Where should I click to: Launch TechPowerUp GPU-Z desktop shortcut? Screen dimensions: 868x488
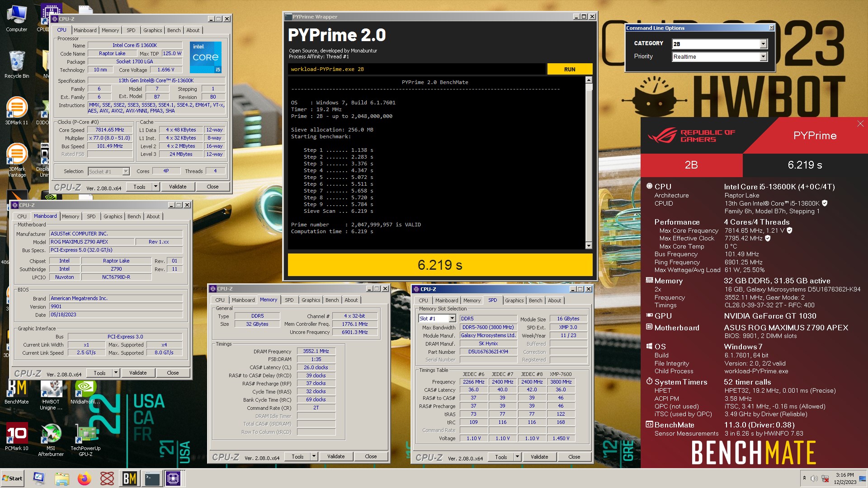coord(85,439)
